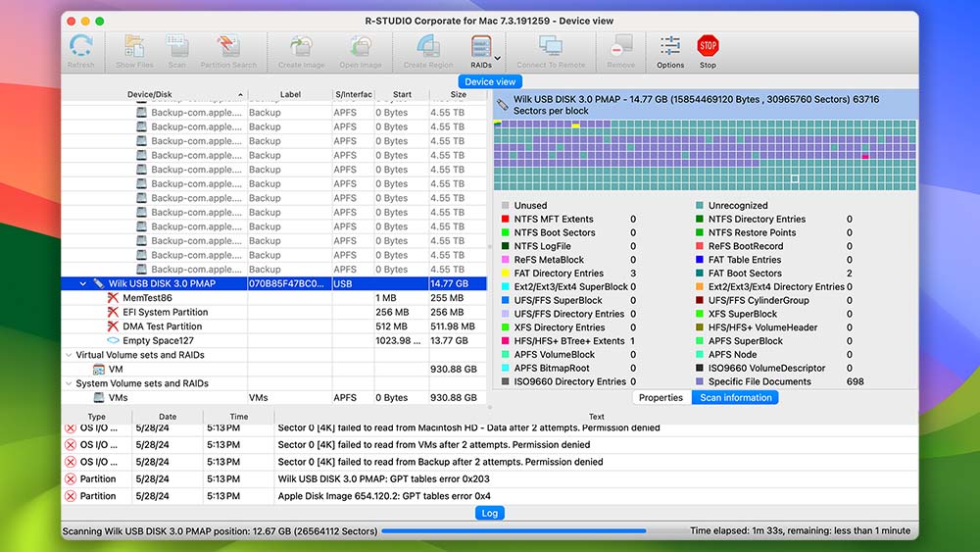This screenshot has width=980, height=552.
Task: Sort by the Label column header
Action: click(290, 94)
